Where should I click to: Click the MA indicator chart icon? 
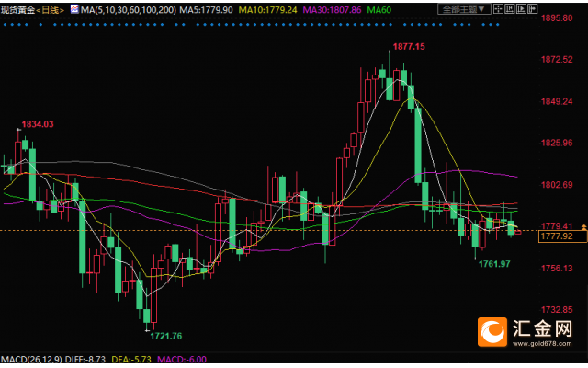pyautogui.click(x=74, y=8)
